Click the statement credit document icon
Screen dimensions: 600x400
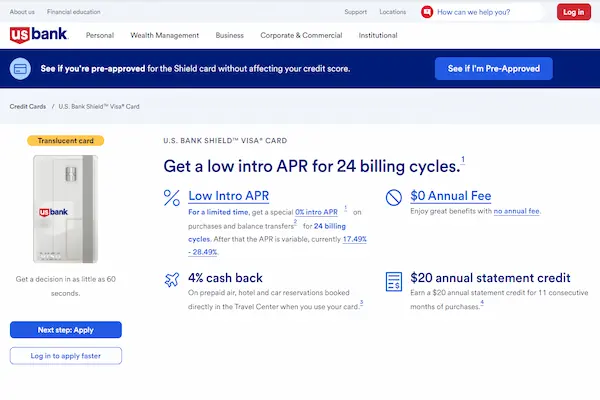coord(394,281)
